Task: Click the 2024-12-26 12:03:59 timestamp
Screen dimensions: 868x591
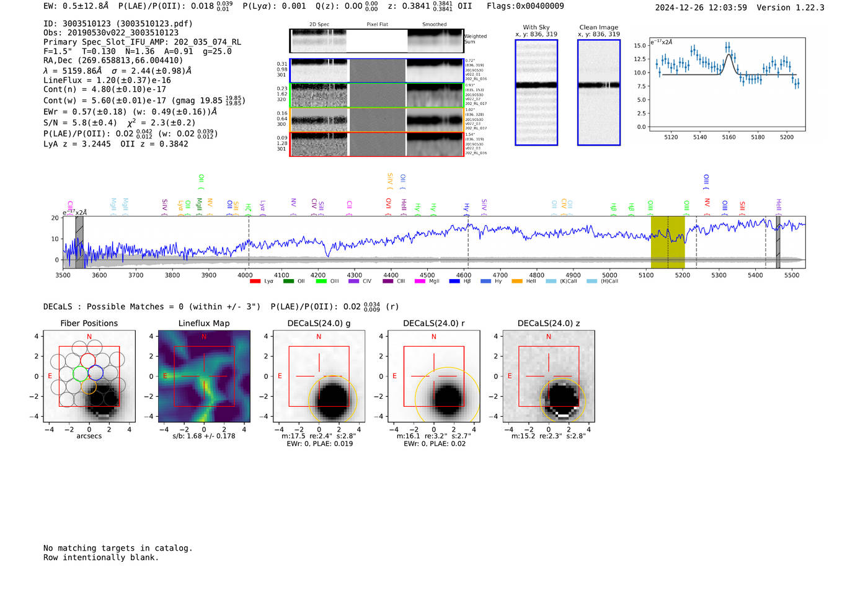Action: click(x=701, y=7)
